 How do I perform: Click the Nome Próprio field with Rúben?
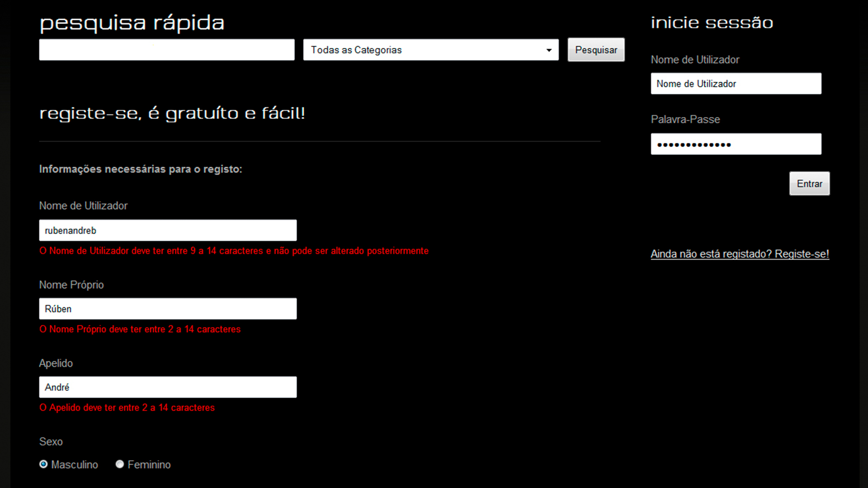tap(168, 309)
